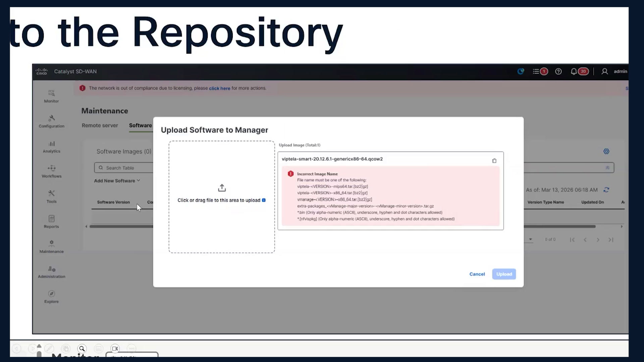The height and width of the screenshot is (362, 644).
Task: Click the filter icon in search bar
Action: pyautogui.click(x=607, y=168)
